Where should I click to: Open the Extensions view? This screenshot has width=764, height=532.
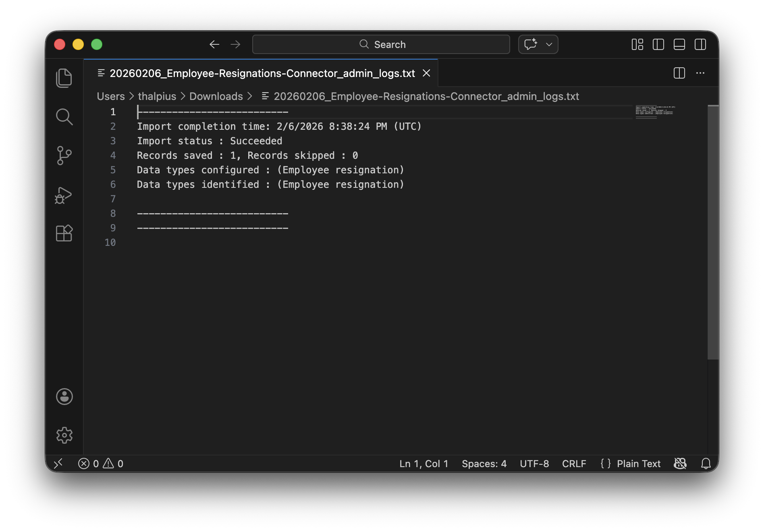point(64,233)
